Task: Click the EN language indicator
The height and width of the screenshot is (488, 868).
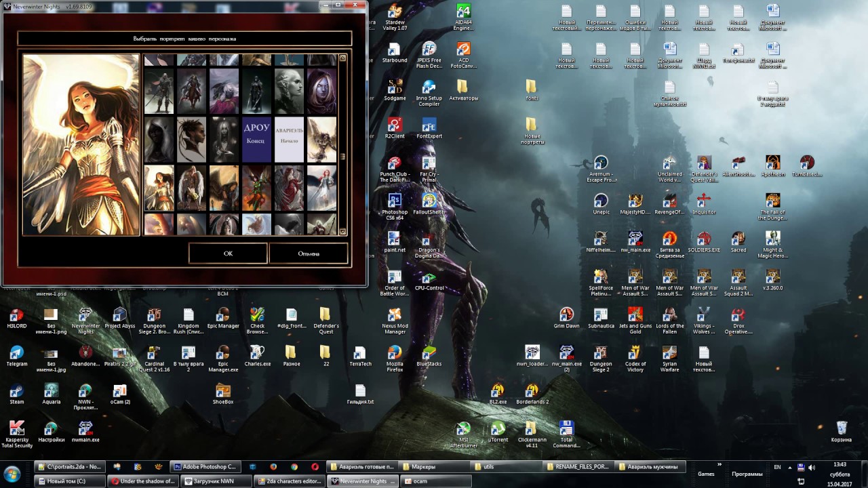Action: click(x=777, y=467)
